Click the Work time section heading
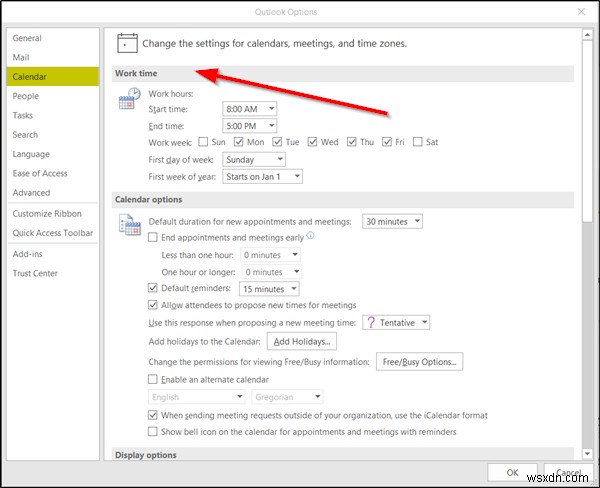 pos(136,73)
